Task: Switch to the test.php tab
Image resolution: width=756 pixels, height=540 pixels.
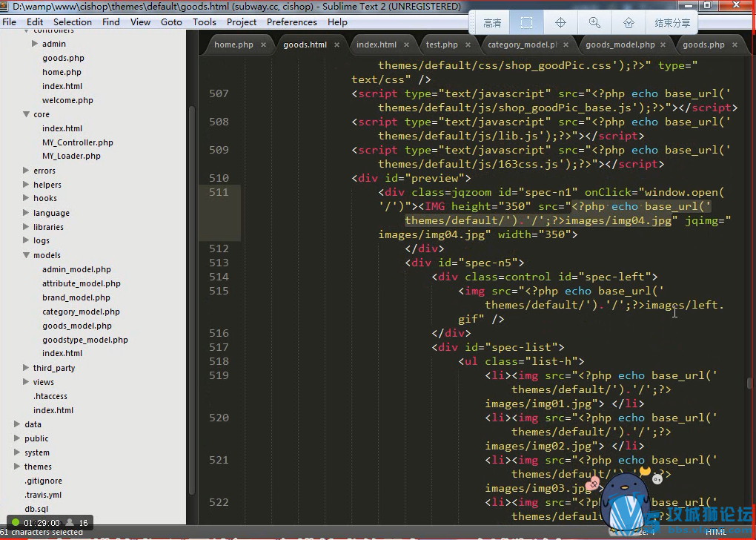Action: point(442,45)
